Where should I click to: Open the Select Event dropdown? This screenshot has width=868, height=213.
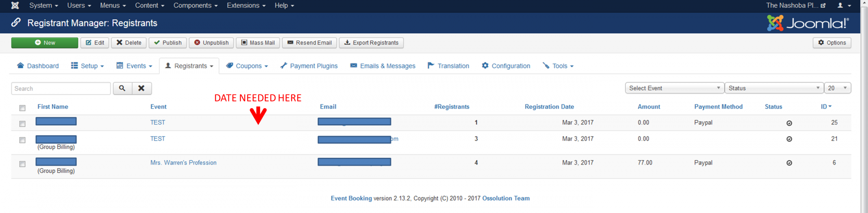point(674,88)
